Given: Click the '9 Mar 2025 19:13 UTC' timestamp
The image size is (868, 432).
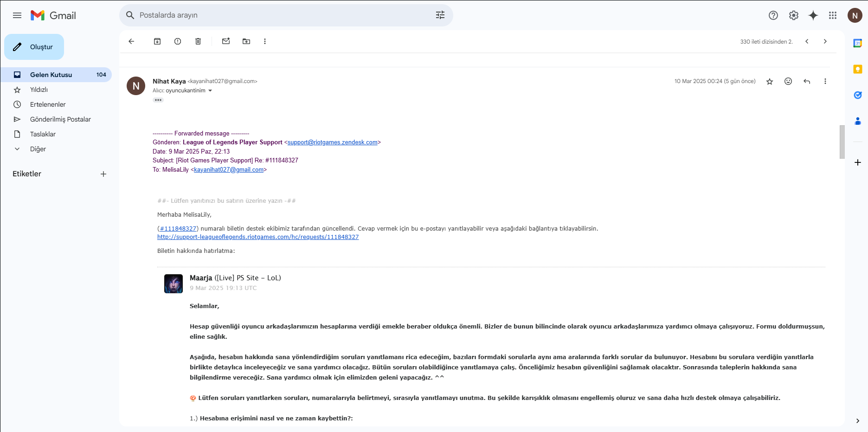Looking at the screenshot, I should click(223, 288).
